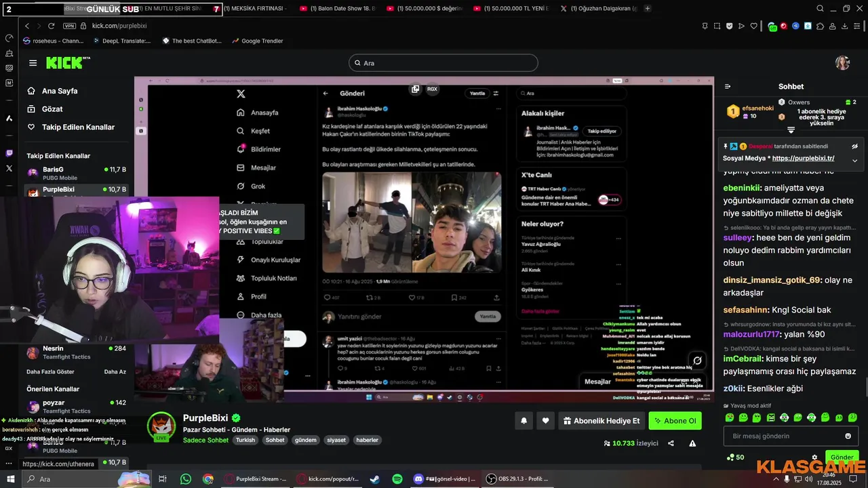Select Nesrin channel in sidebar
Screen dimensions: 868x488
(76, 352)
